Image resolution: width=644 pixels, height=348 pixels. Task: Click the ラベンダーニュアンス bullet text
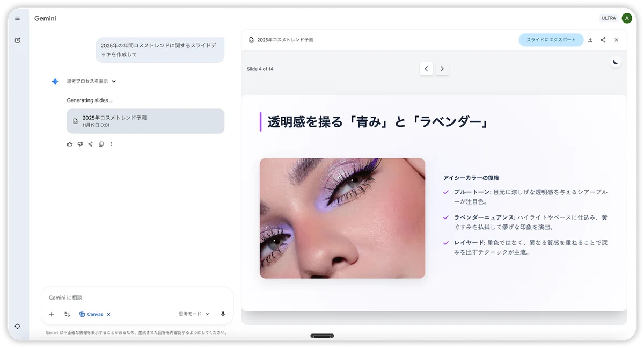click(x=531, y=222)
